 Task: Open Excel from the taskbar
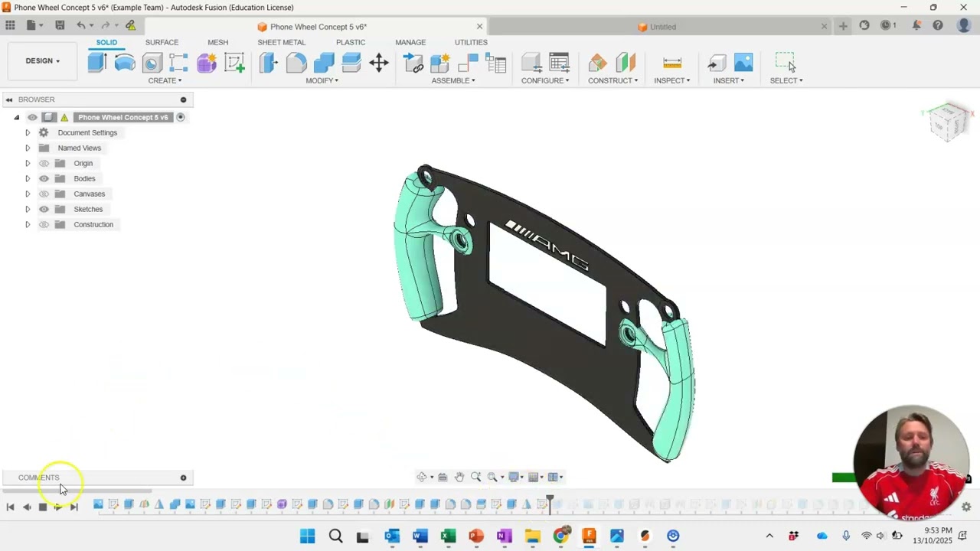[448, 536]
